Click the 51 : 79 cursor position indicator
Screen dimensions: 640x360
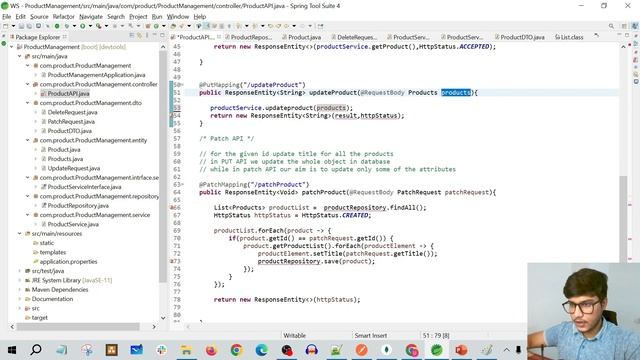click(x=436, y=336)
